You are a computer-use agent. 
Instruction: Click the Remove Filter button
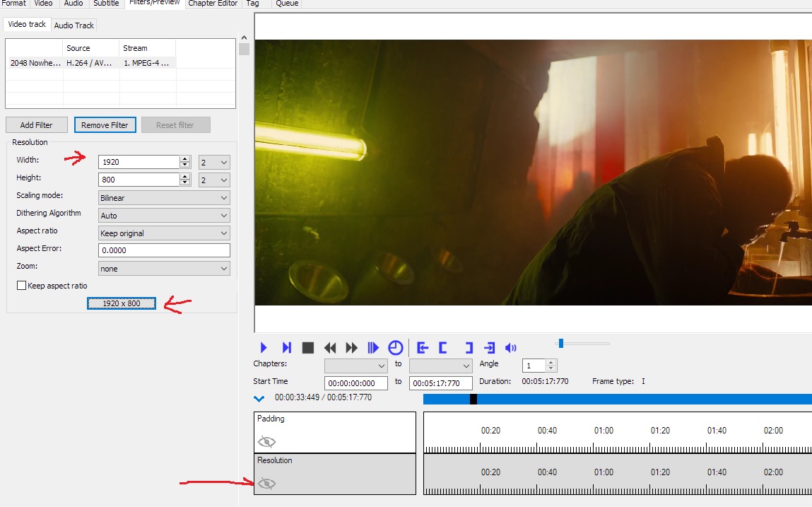[x=105, y=125]
